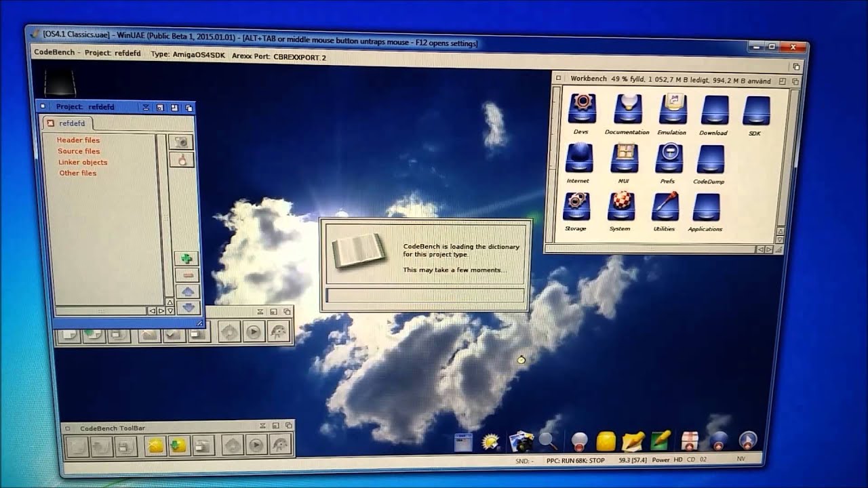Click the Power indicator in WinUAE status bar
This screenshot has width=868, height=488.
pos(660,460)
